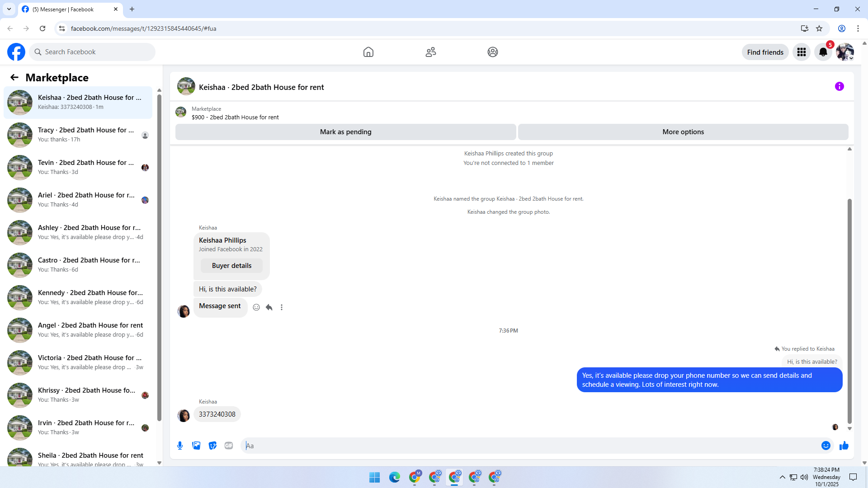Show hidden system tray icons
This screenshot has width=868, height=488.
point(783,477)
